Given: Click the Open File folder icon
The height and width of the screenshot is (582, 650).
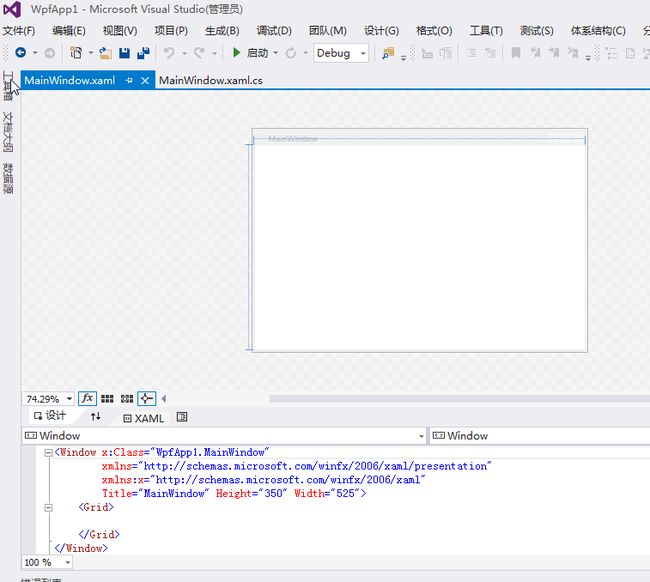Looking at the screenshot, I should (105, 53).
